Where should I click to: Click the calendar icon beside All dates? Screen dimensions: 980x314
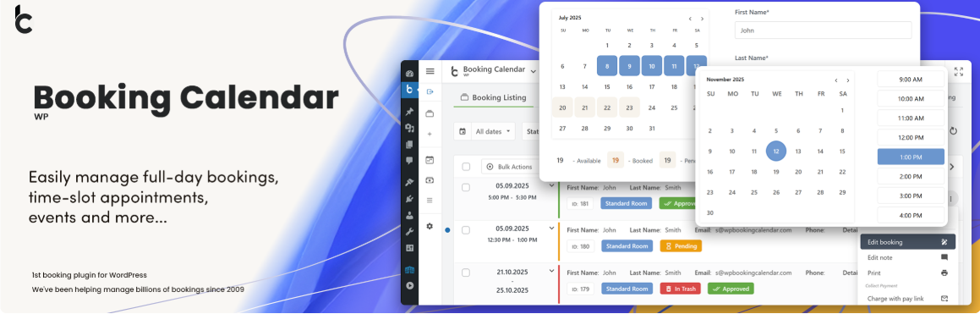(463, 132)
